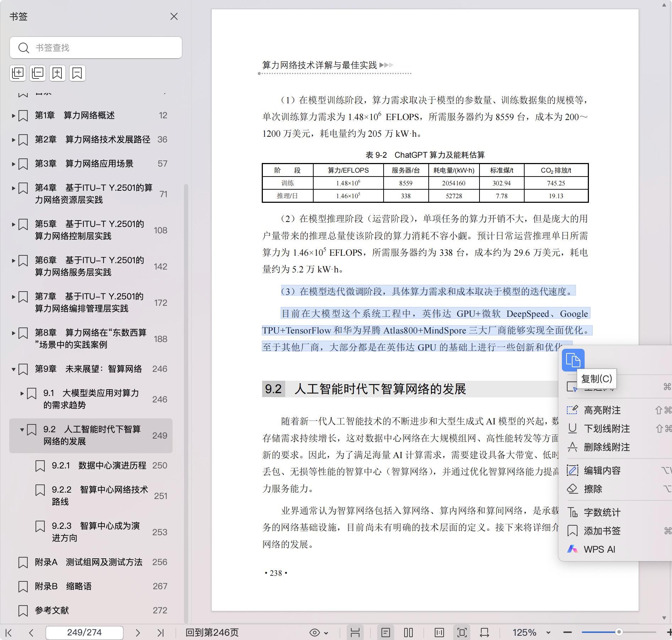The height and width of the screenshot is (640, 672).
Task: Open bookmark 9.2.1 数据中心演进历程
Action: click(99, 466)
